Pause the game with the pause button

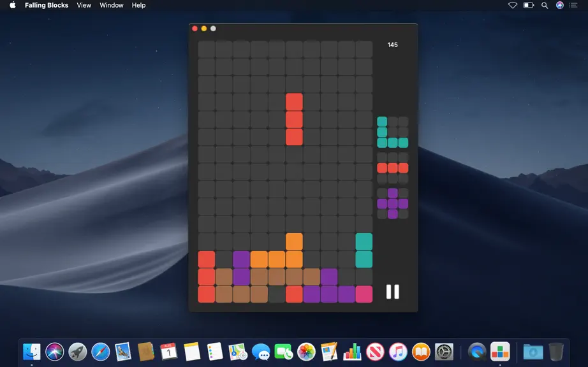coord(393,292)
